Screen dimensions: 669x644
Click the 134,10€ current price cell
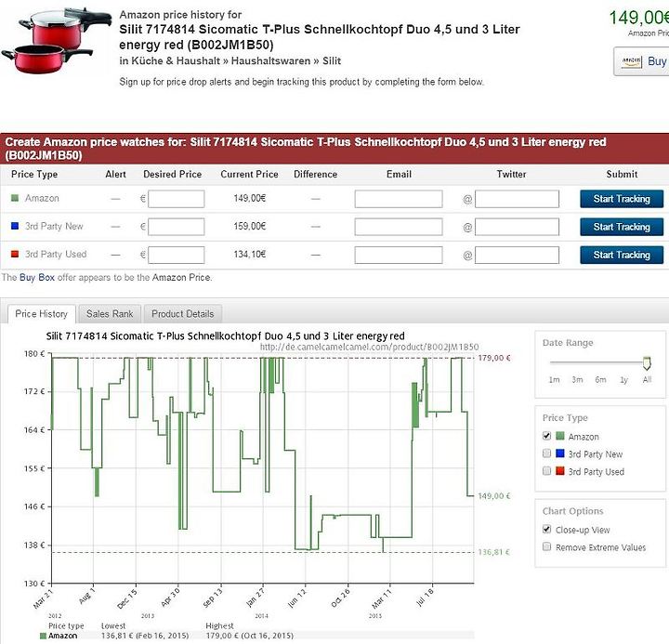[x=250, y=254]
